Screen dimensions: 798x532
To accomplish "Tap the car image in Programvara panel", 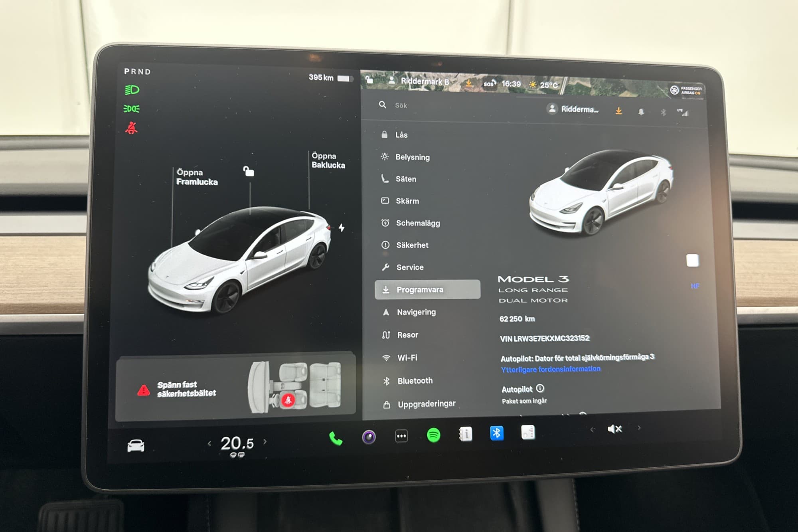I will click(x=600, y=192).
